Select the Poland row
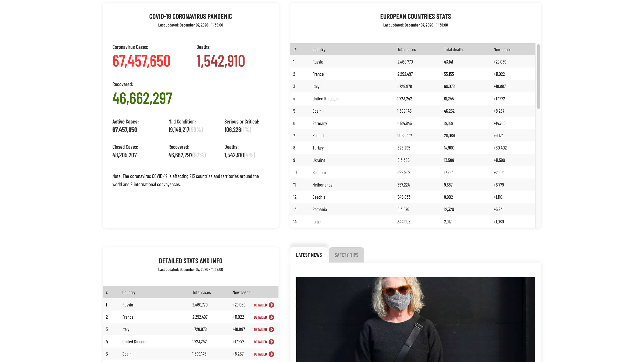The height and width of the screenshot is (362, 644). click(413, 135)
